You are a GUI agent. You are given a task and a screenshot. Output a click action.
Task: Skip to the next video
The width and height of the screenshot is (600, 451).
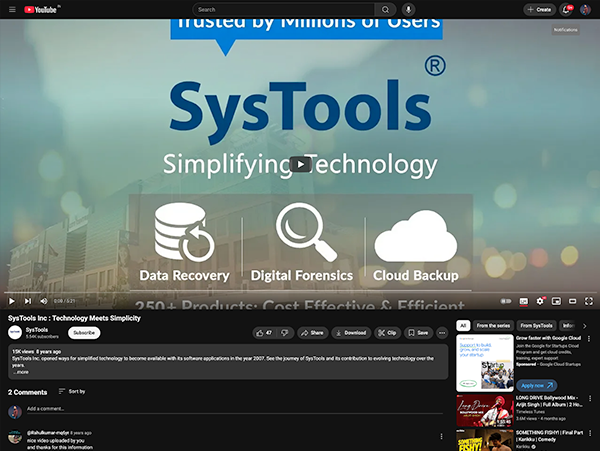click(x=28, y=301)
